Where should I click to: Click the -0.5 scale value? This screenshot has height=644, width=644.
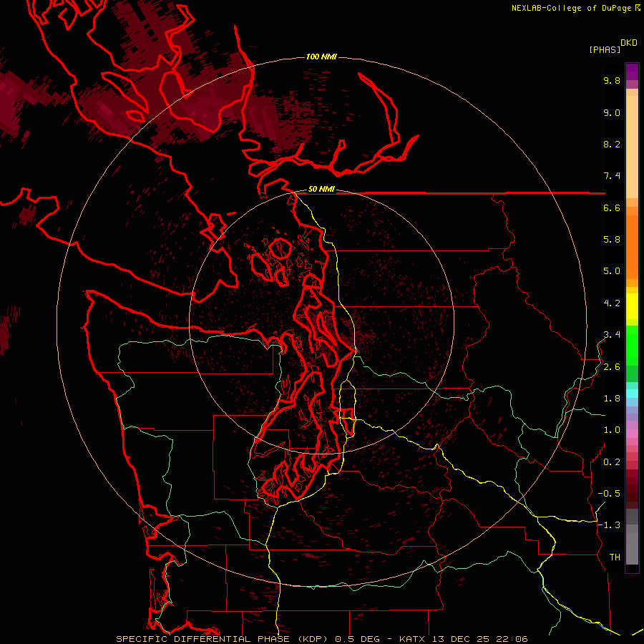point(609,494)
